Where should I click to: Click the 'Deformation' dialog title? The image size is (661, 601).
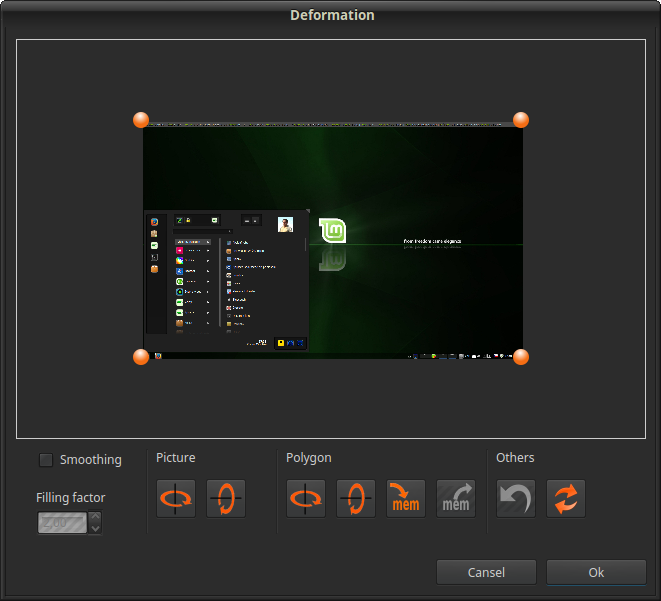point(332,15)
